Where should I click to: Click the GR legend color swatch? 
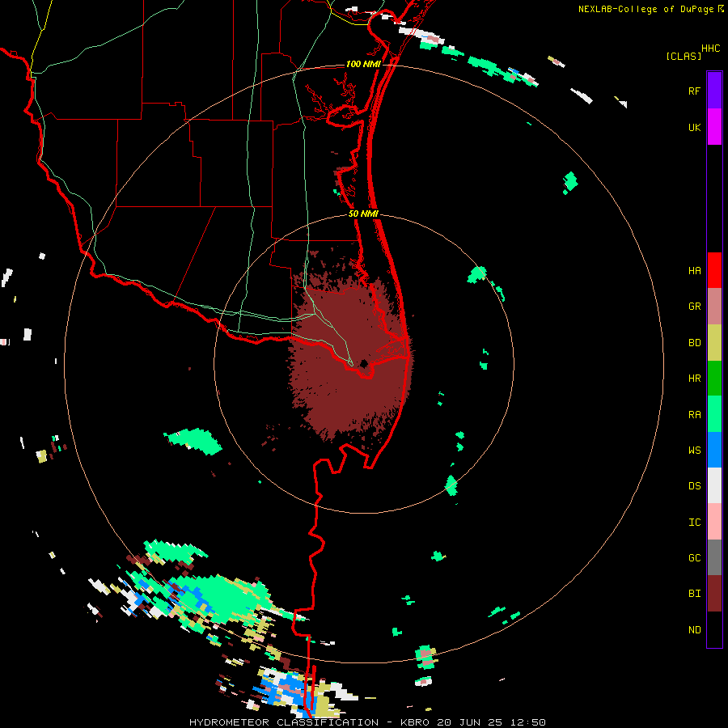714,307
